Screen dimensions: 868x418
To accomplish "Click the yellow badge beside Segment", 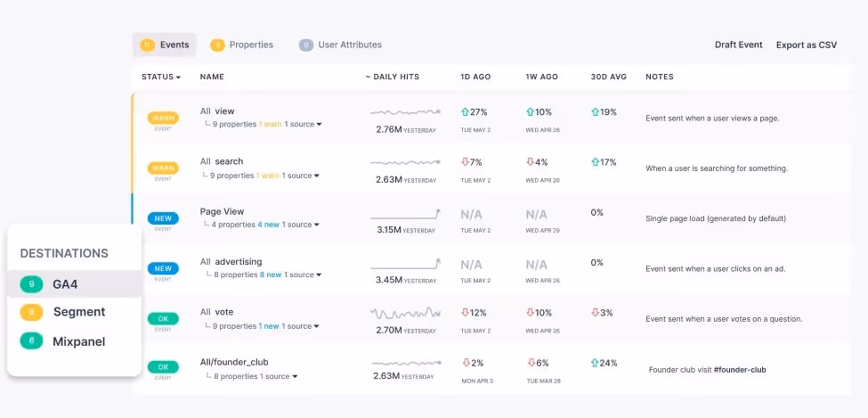I will point(31,312).
